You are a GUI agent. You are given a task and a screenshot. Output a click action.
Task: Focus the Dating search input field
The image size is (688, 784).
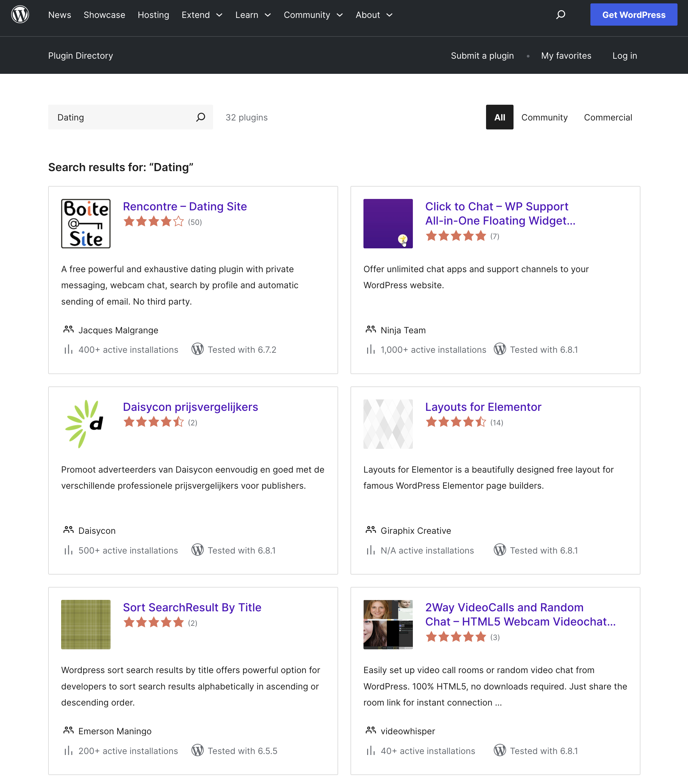[130, 117]
